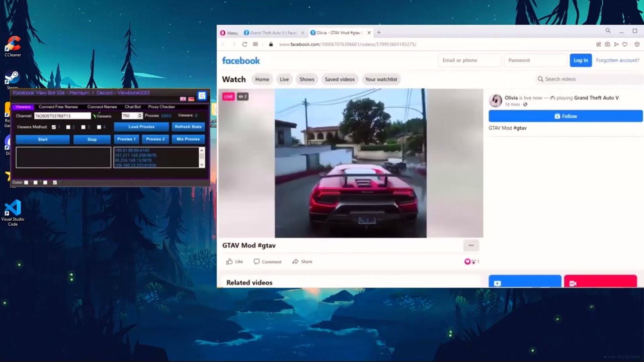This screenshot has width=644, height=362.
Task: Adjust the Viewers count spinner arrows
Action: point(140,116)
